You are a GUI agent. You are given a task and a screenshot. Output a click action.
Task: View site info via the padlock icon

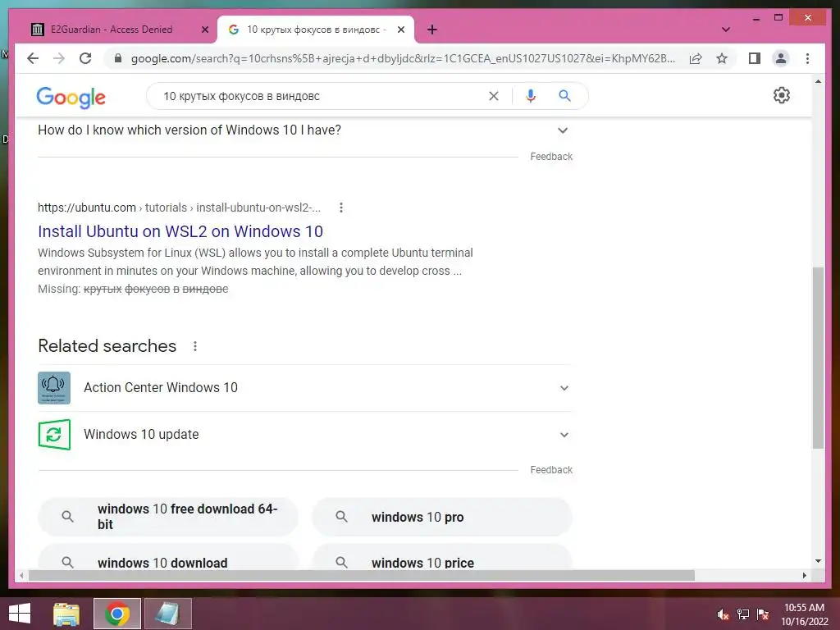tap(118, 58)
